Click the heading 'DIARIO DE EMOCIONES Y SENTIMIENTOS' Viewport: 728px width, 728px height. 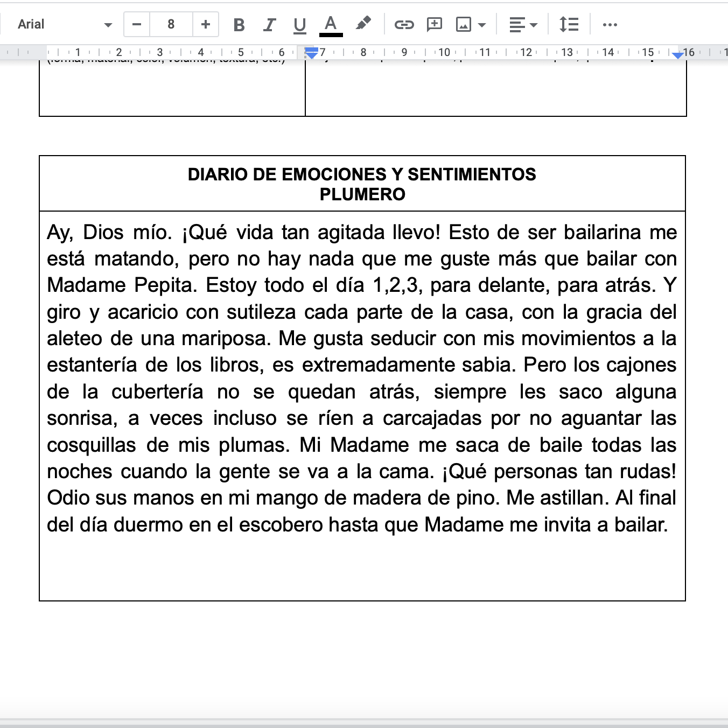point(362,174)
